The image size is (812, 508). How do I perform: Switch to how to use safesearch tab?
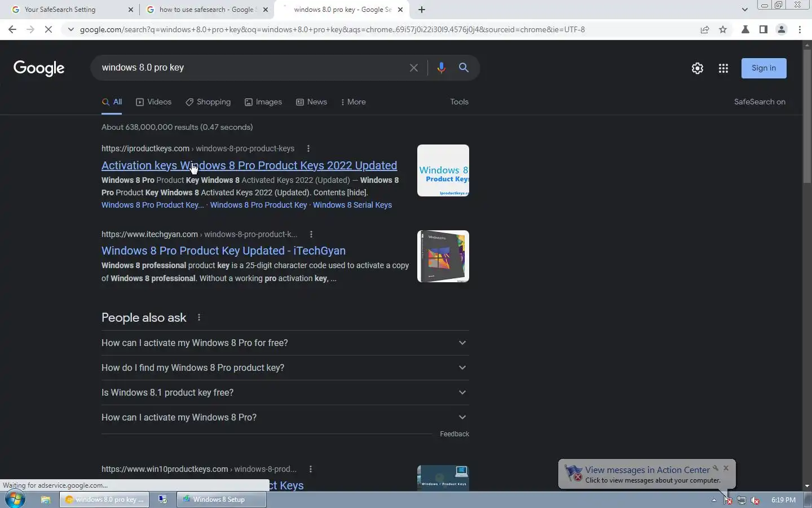[x=206, y=10]
